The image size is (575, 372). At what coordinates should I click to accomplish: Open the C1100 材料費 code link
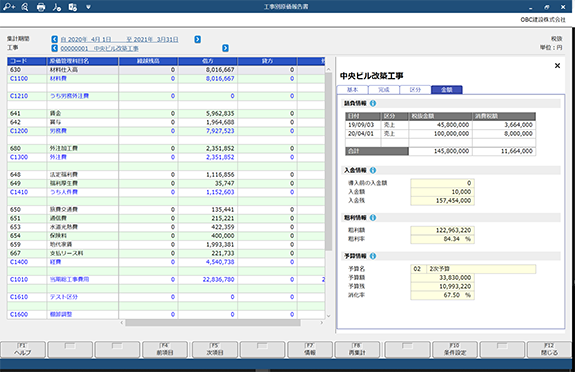19,79
